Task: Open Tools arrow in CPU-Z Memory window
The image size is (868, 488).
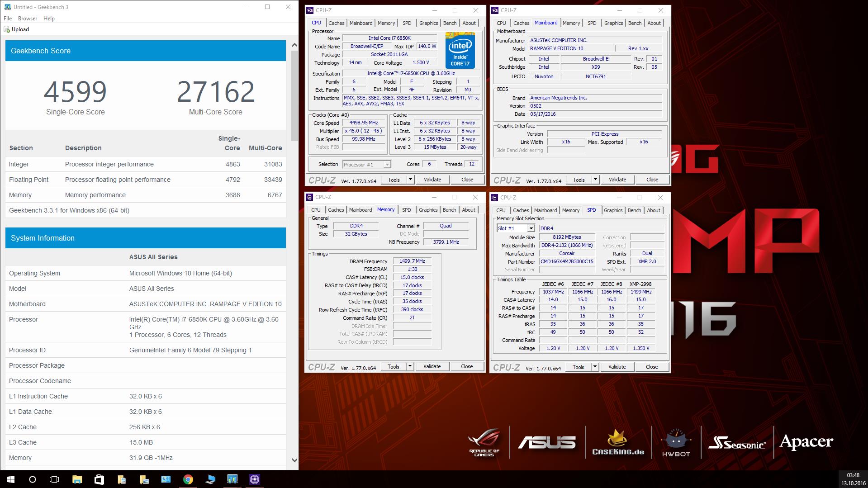Action: [410, 366]
